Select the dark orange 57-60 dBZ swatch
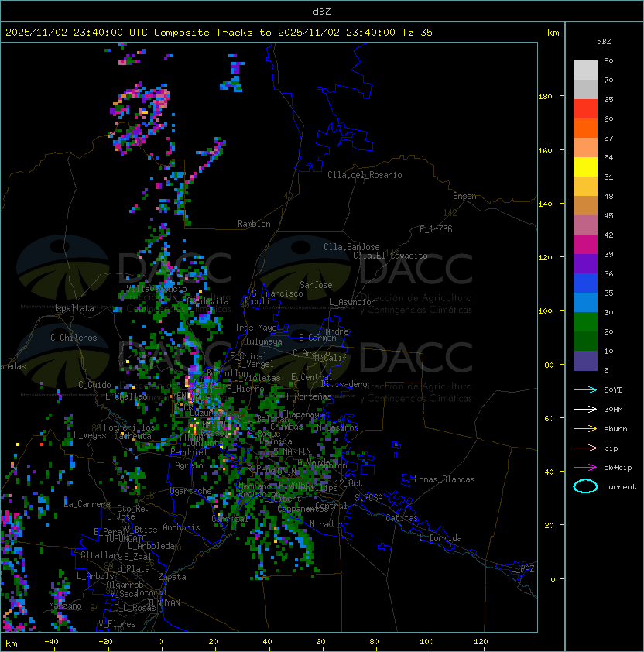Image resolution: width=644 pixels, height=652 pixels. click(x=585, y=129)
